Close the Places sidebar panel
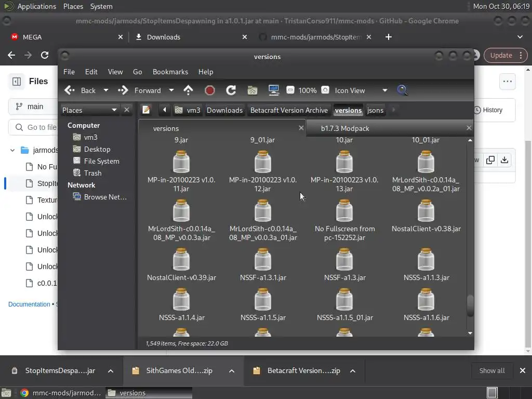This screenshot has width=532, height=399. (127, 110)
